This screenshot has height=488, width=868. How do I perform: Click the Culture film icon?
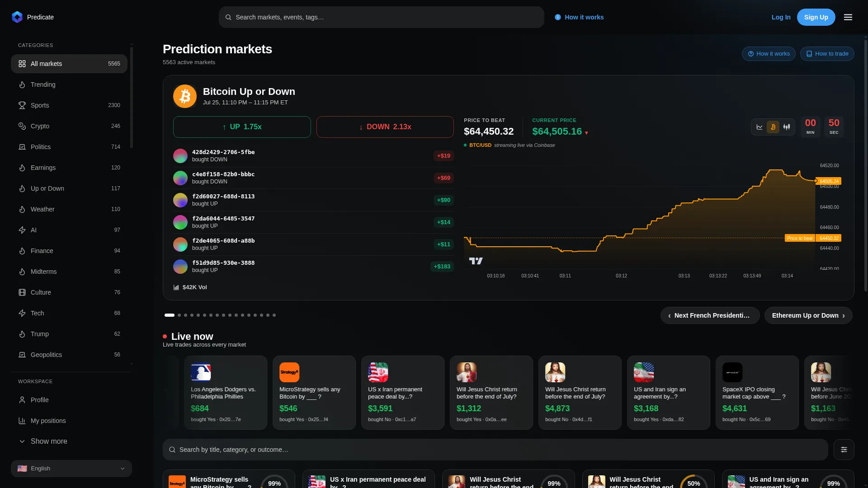pyautogui.click(x=22, y=292)
